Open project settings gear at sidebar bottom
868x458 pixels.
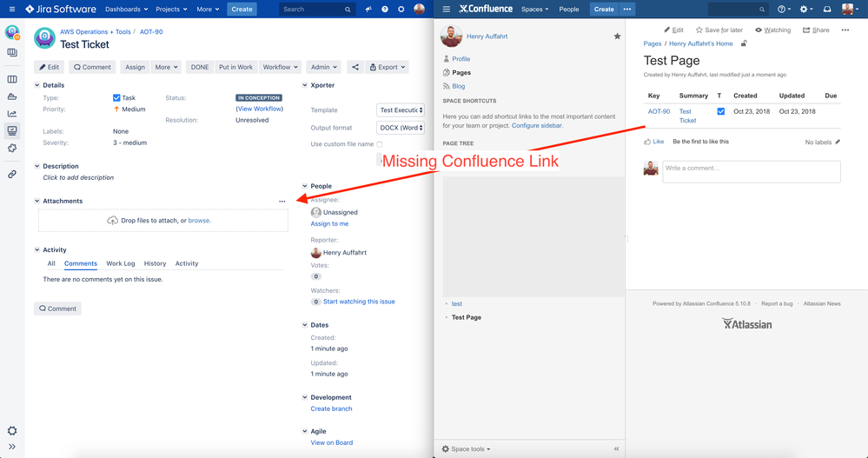11,431
